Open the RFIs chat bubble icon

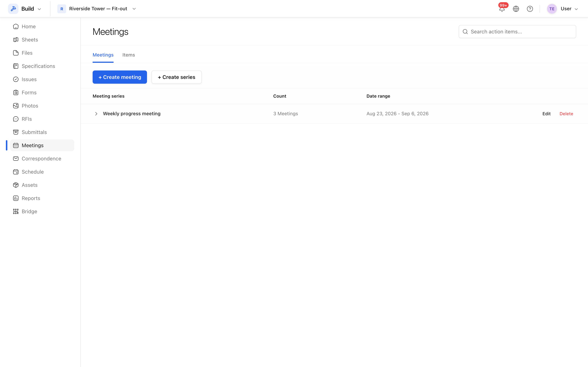pos(16,119)
